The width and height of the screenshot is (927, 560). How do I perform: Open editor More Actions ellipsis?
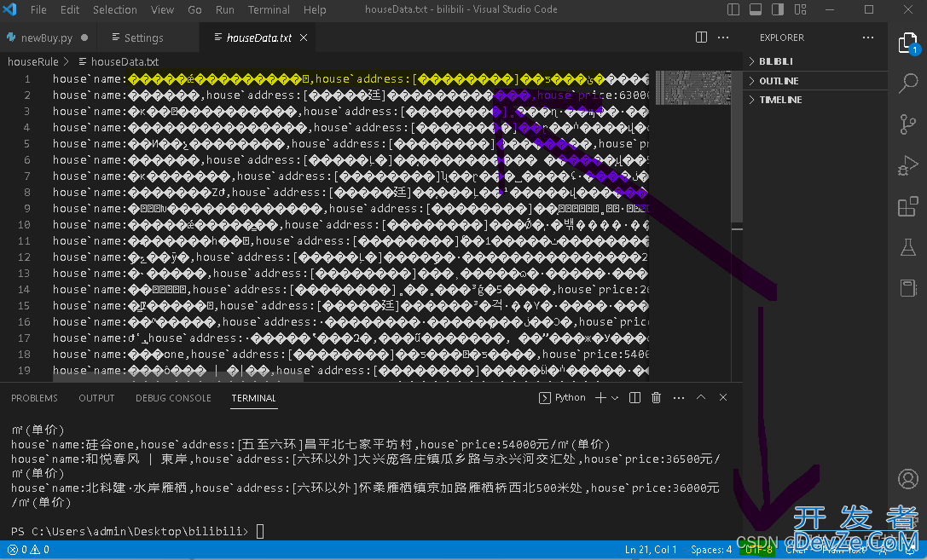[x=723, y=38]
